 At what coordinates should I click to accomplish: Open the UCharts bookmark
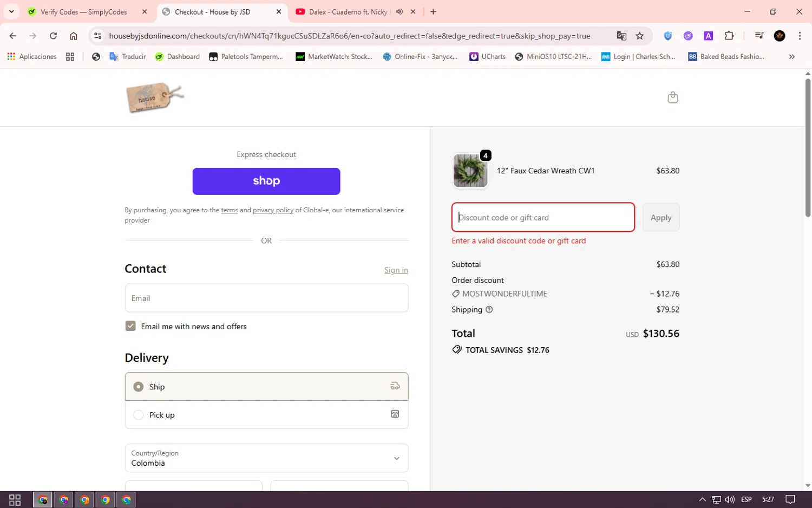[487, 56]
